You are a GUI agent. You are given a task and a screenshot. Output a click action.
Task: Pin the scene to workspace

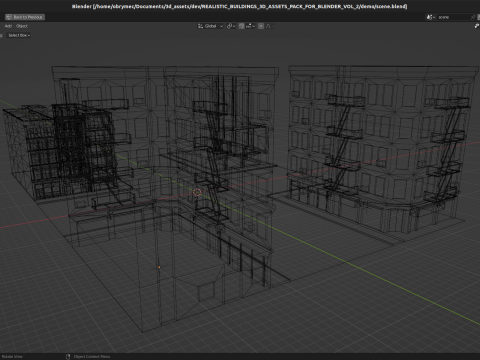tap(473, 17)
